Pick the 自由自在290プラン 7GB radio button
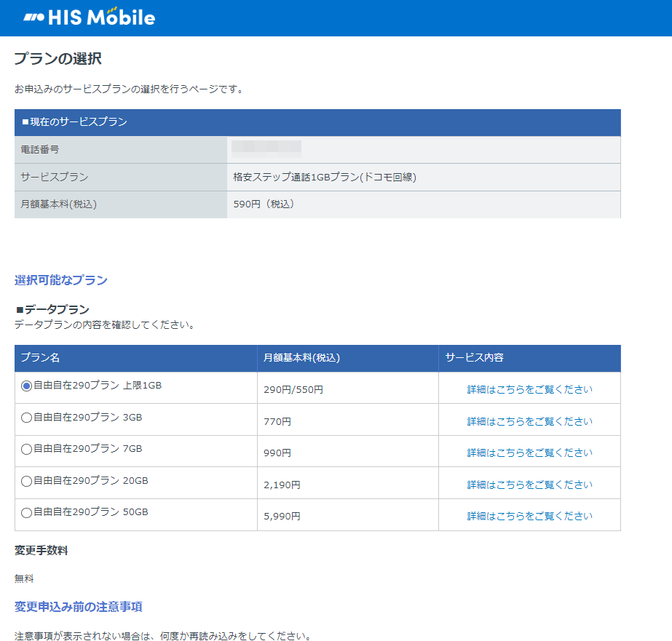The width and height of the screenshot is (672, 641). click(27, 450)
